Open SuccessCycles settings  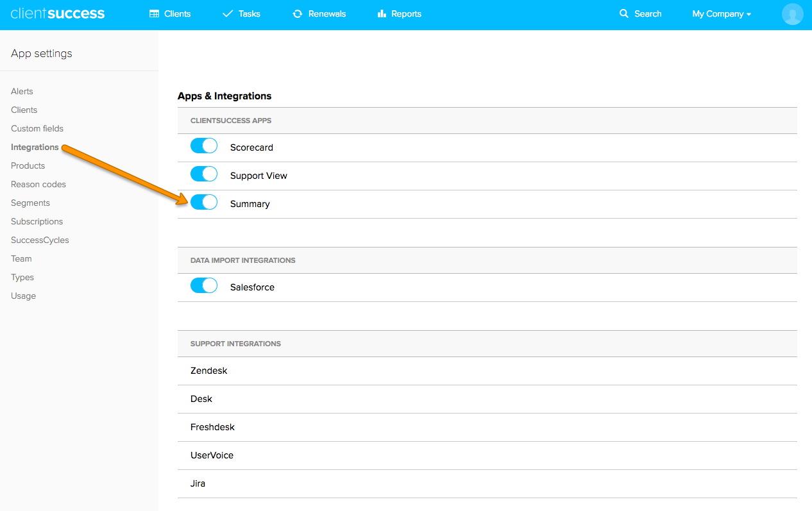tap(40, 240)
